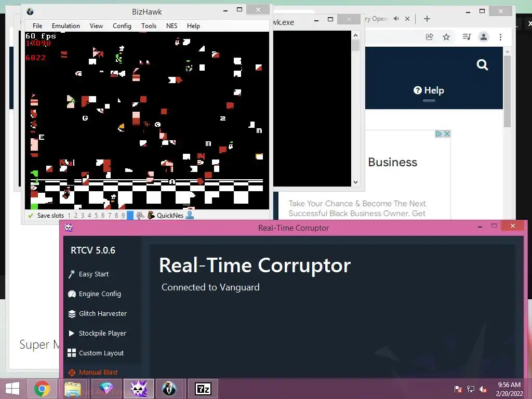
Task: Open the Config menu in BizHawk
Action: (x=122, y=26)
